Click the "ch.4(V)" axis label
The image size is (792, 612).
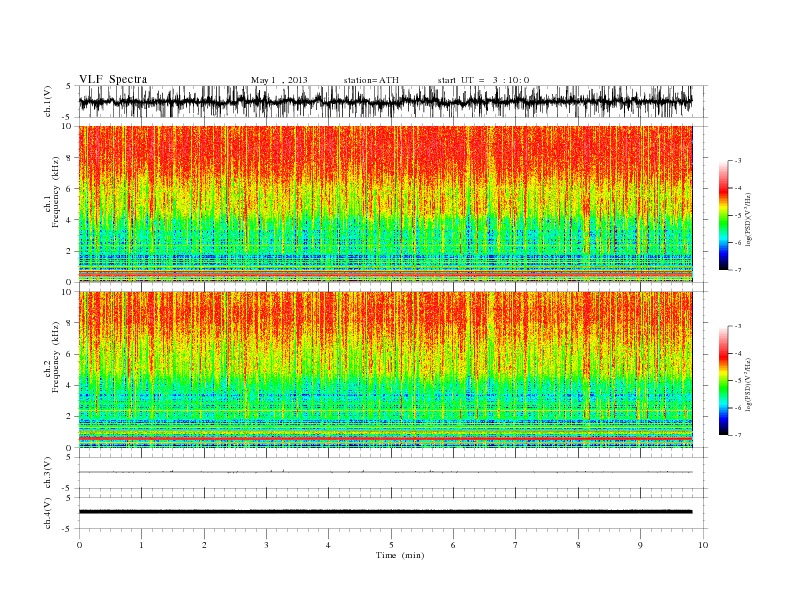(48, 513)
